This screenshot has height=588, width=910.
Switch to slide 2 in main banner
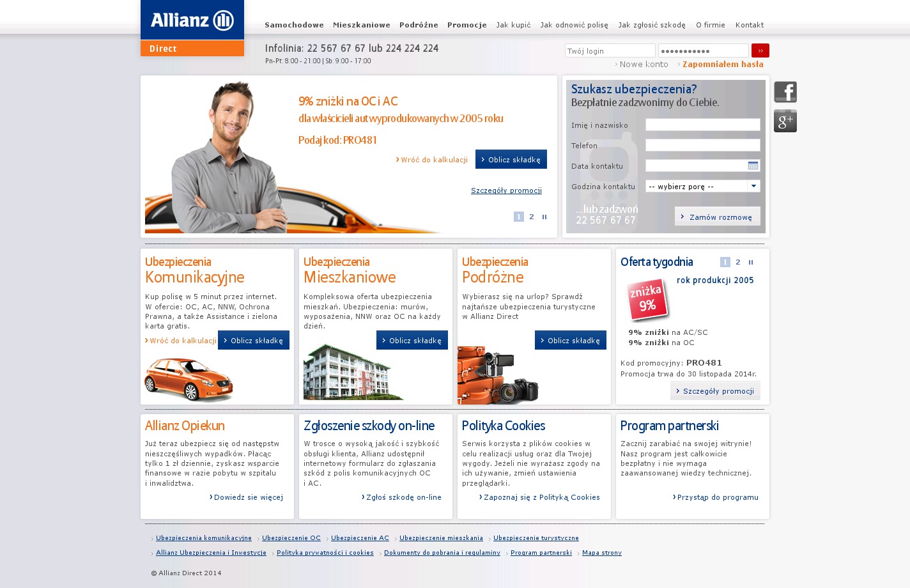(531, 217)
